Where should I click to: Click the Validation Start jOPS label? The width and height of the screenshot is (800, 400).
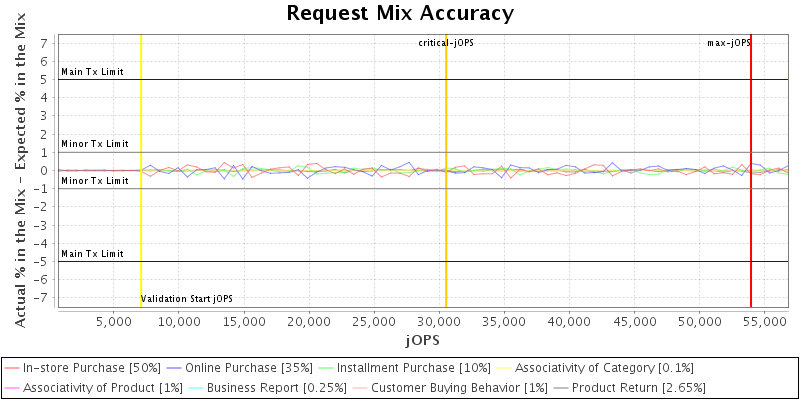[x=186, y=299]
